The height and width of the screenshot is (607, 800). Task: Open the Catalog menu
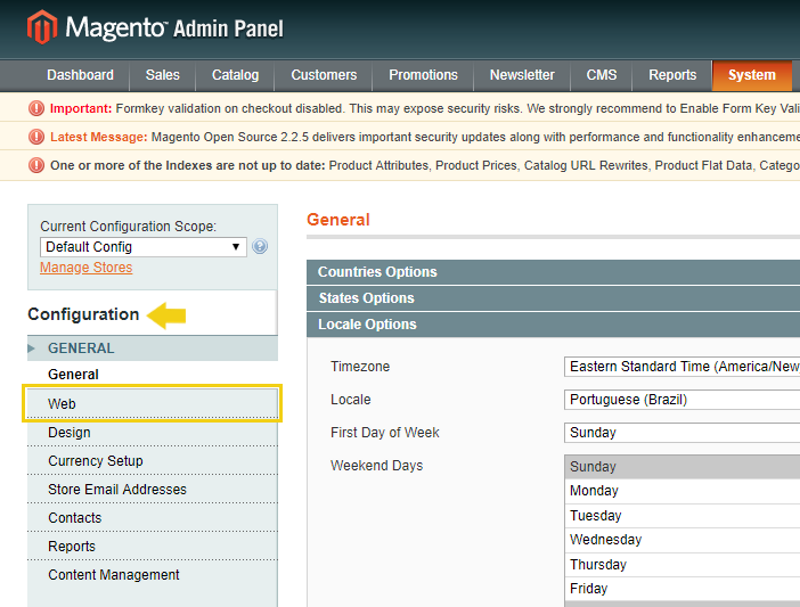235,75
